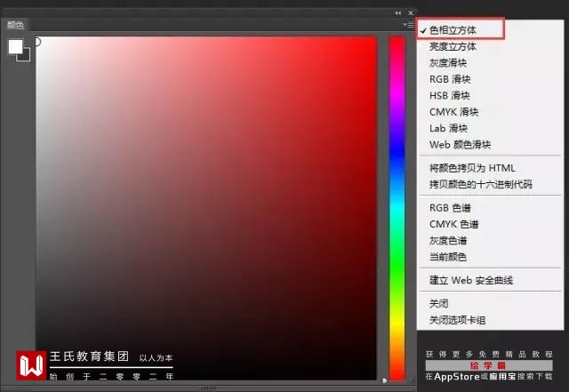Switch to the 颜色 panel tab
Screen dimensions: 569x392
[x=15, y=25]
